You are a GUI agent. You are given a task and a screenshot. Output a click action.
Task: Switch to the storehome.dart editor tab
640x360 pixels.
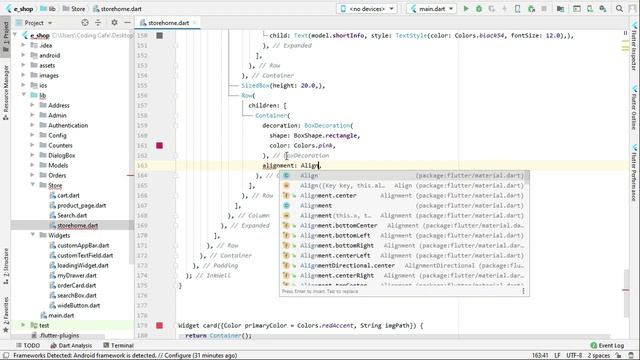168,23
